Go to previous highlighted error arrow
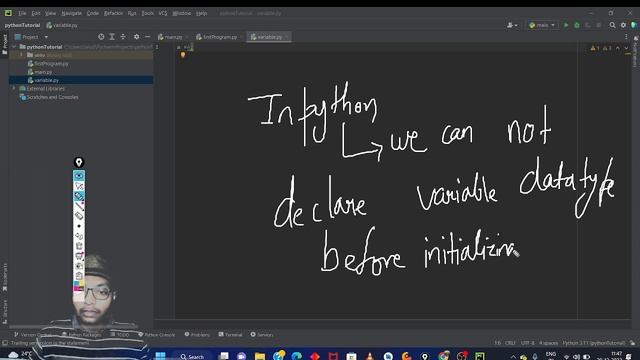 (x=618, y=48)
